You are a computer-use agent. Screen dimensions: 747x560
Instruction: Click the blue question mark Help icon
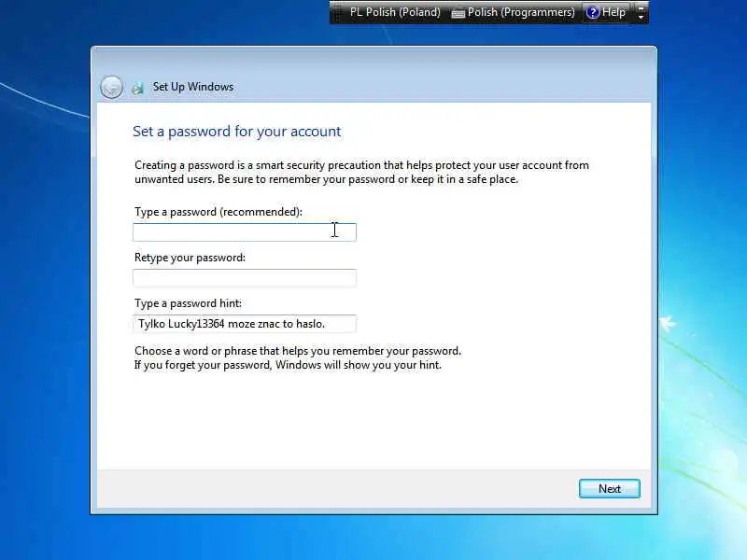point(592,12)
